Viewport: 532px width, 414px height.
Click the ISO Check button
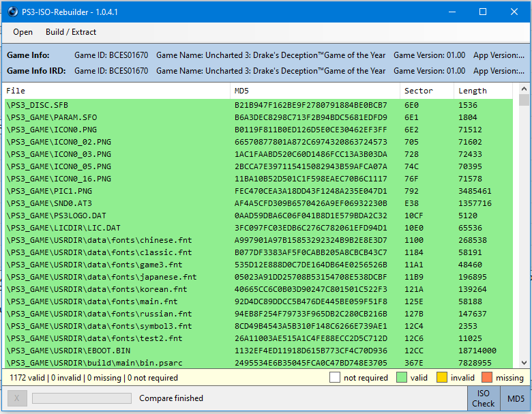(x=483, y=398)
